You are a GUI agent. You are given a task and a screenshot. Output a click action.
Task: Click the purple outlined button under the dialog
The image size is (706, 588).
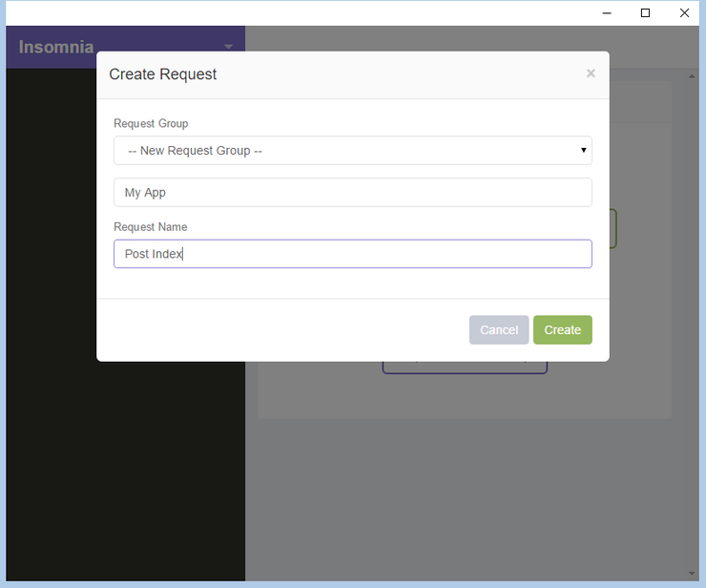pos(465,367)
